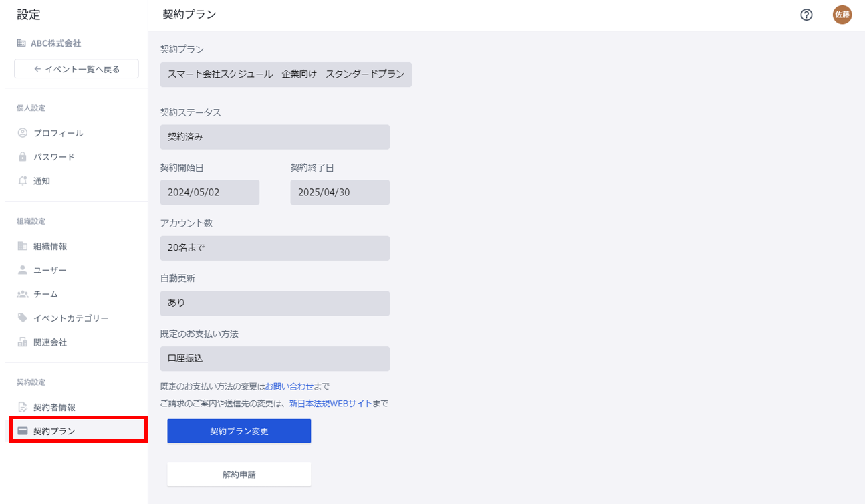Click the 契約プラン変更 button
This screenshot has width=865, height=504.
point(239,431)
